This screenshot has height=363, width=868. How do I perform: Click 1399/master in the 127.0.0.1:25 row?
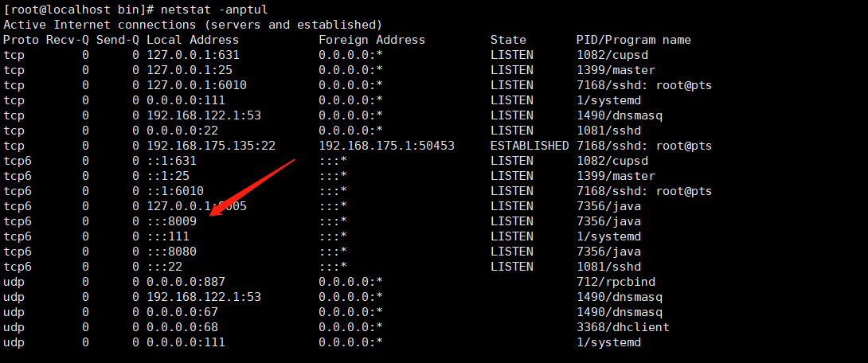616,70
